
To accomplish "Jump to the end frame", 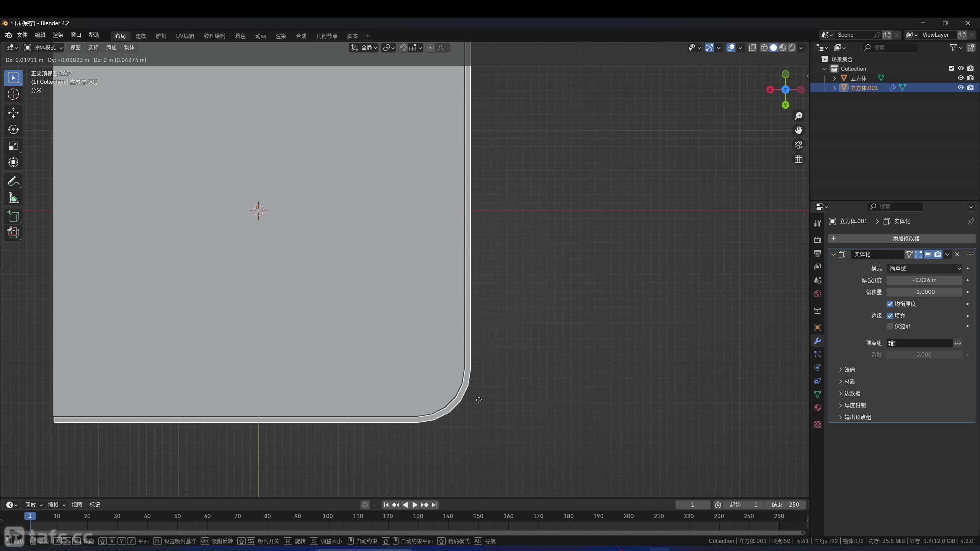I will [434, 505].
